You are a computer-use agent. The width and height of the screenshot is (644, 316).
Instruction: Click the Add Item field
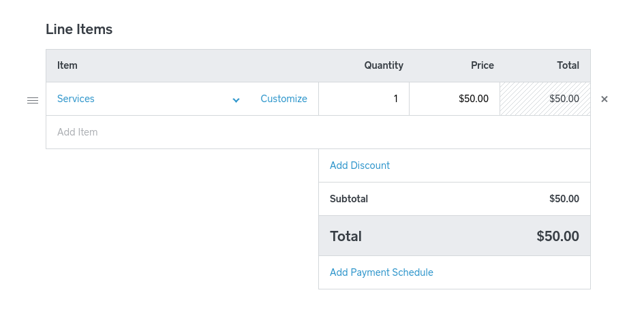(181, 132)
